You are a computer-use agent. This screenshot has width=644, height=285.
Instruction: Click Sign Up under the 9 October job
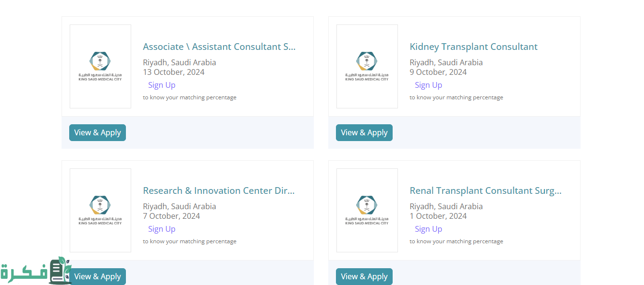tap(428, 85)
